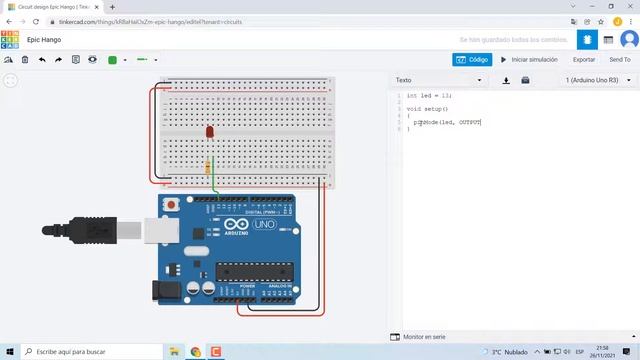Viewport: 640px width, 360px height.
Task: Open a new browser tab
Action: pyautogui.click(x=112, y=7)
